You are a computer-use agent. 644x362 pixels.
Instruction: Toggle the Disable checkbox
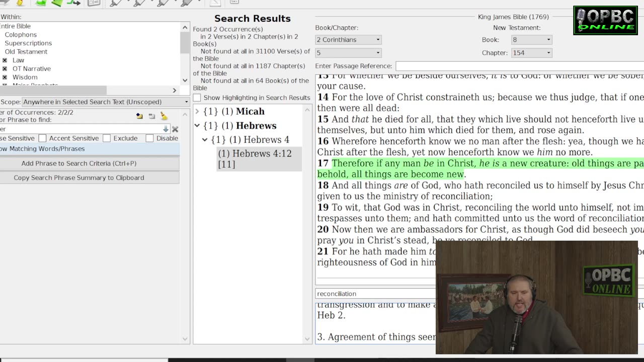coord(149,138)
